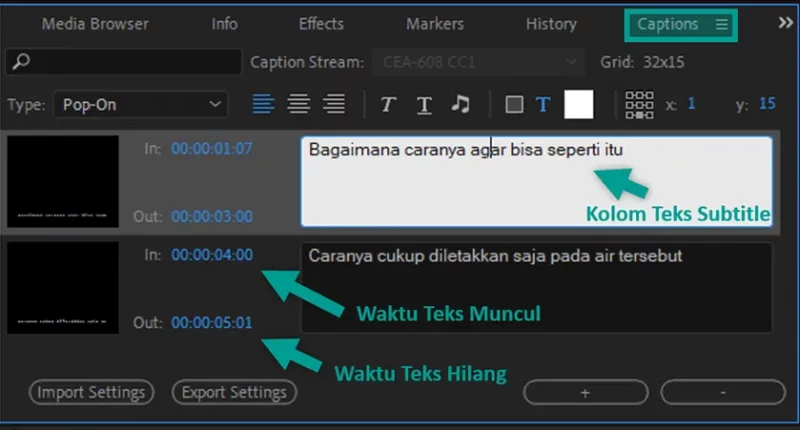Open Caption Stream CEA-608 CC1 dropdown

(479, 62)
